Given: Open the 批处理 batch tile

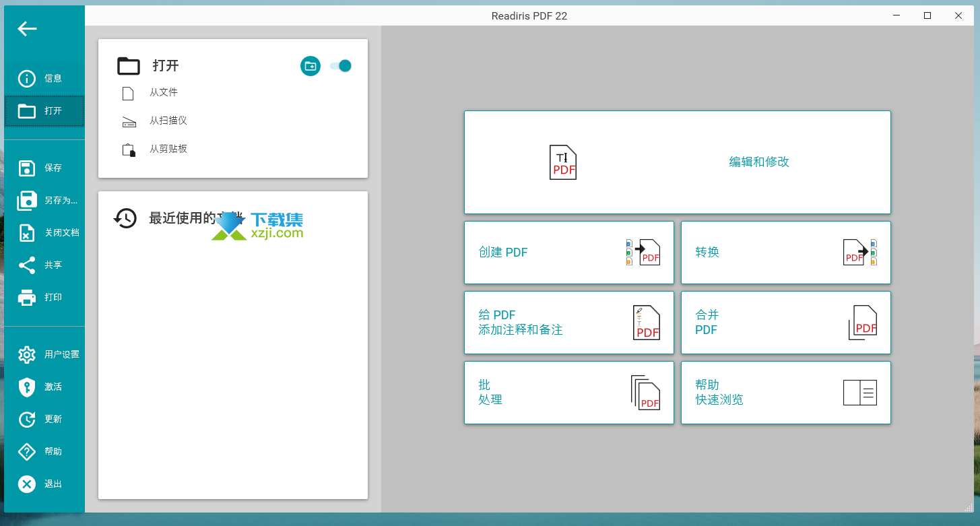Looking at the screenshot, I should [569, 393].
